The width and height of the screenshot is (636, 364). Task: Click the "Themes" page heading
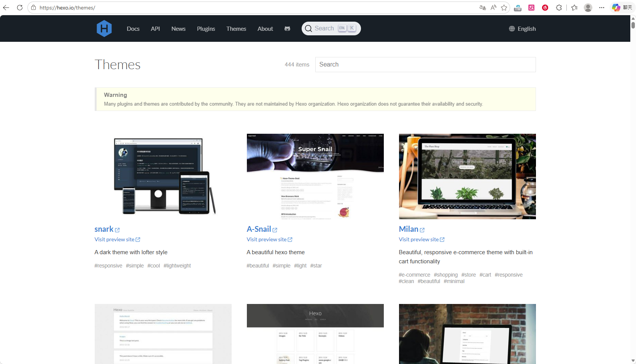click(x=118, y=65)
